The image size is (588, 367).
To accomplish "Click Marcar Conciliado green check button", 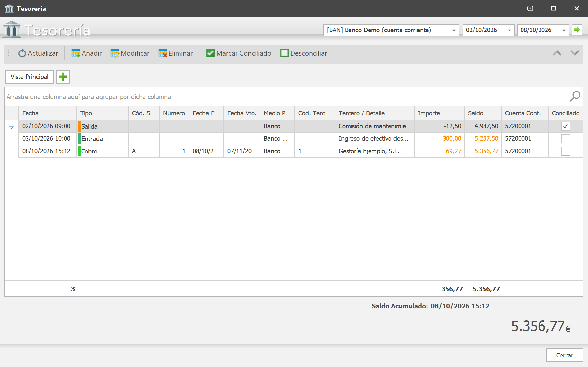I will (x=238, y=53).
